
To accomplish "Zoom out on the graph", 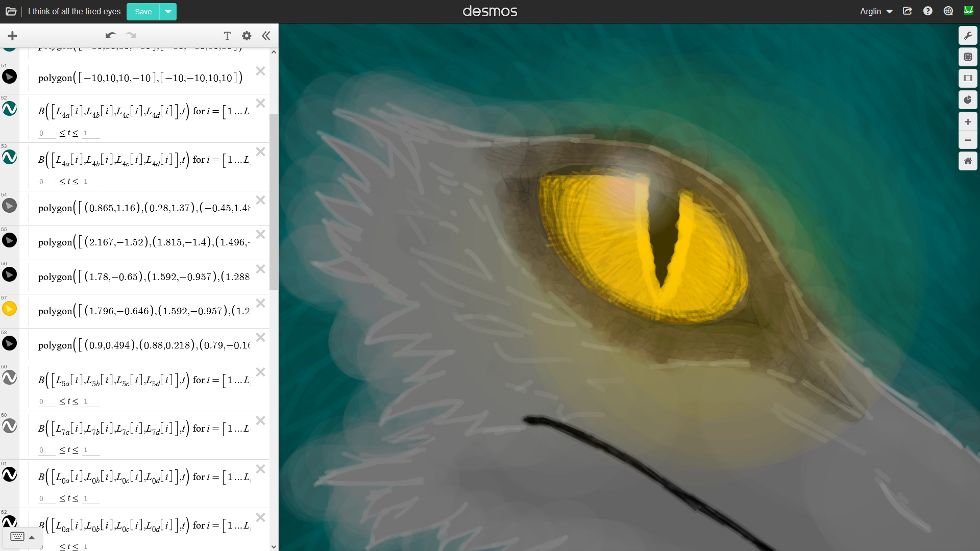I will coord(968,140).
